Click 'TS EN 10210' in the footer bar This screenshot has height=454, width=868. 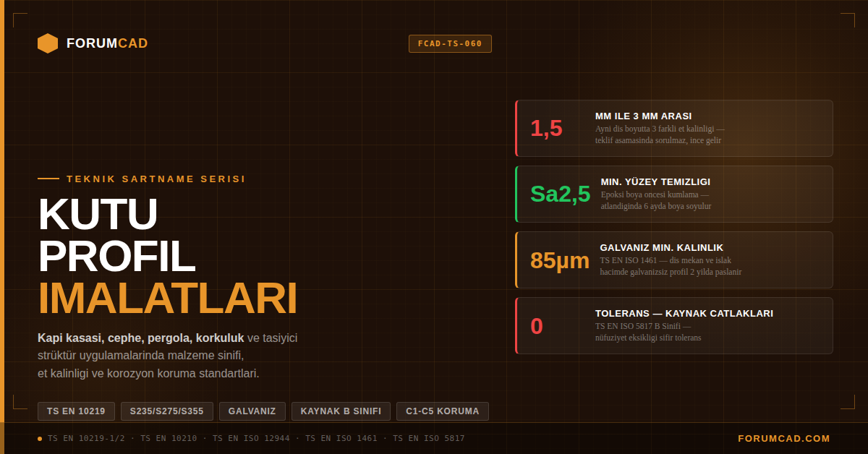click(x=169, y=438)
